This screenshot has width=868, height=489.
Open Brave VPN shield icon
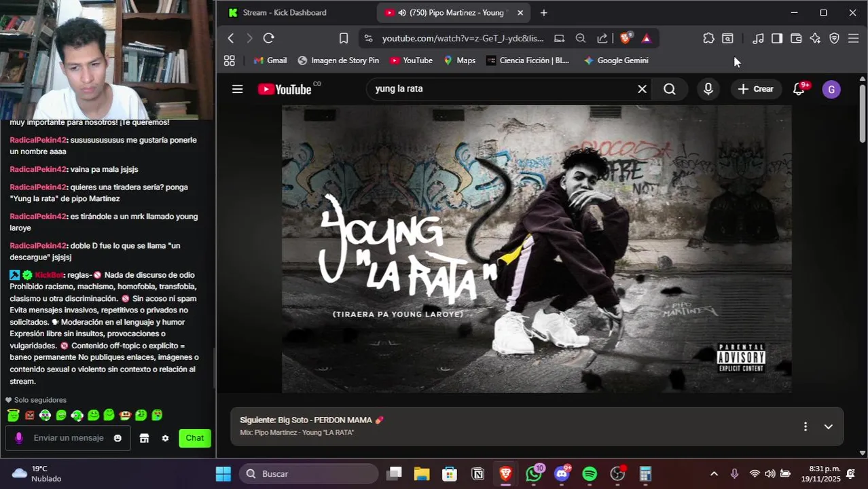(835, 38)
